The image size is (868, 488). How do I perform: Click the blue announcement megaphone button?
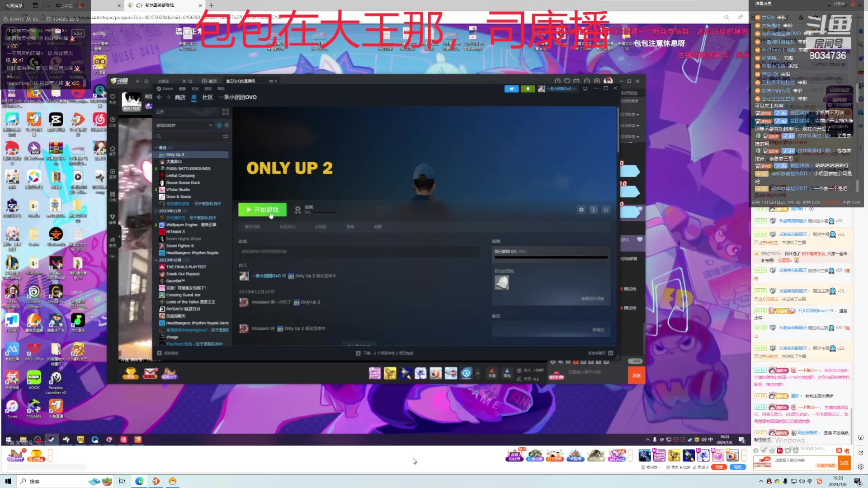511,89
